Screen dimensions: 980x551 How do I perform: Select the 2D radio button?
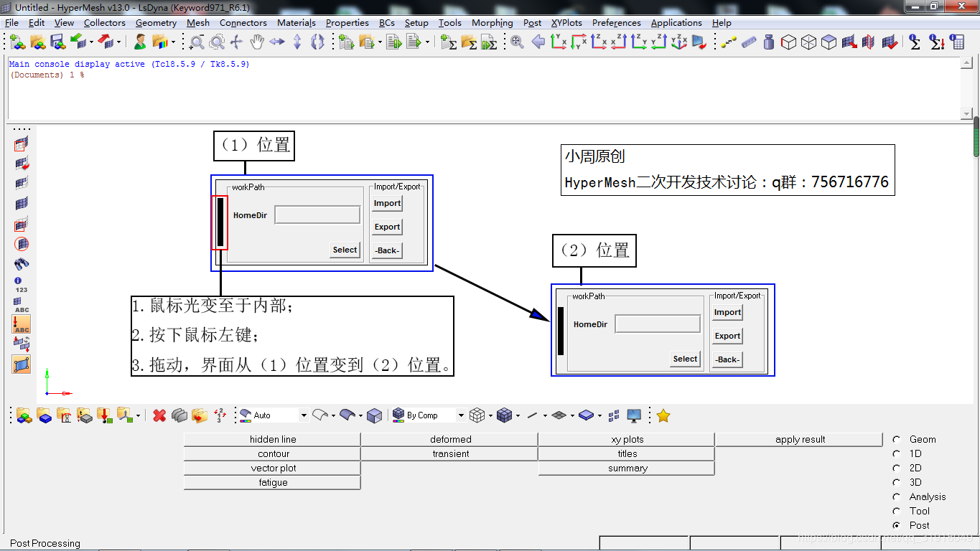[896, 468]
